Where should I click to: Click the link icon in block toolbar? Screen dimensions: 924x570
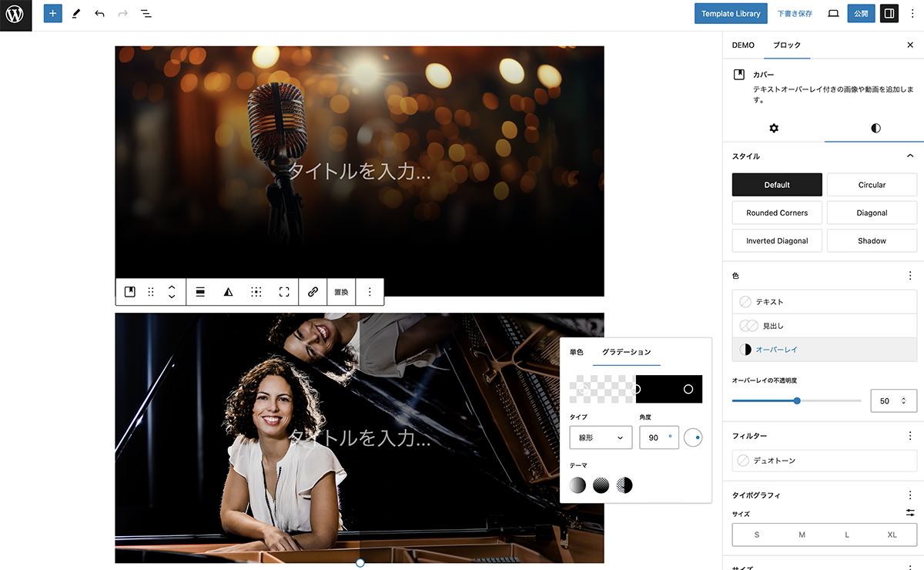(313, 292)
